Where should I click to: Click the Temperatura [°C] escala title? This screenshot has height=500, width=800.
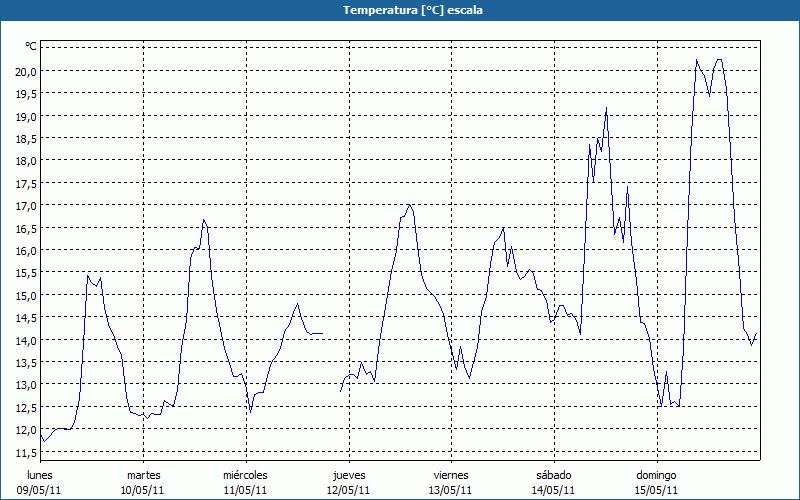pyautogui.click(x=400, y=10)
